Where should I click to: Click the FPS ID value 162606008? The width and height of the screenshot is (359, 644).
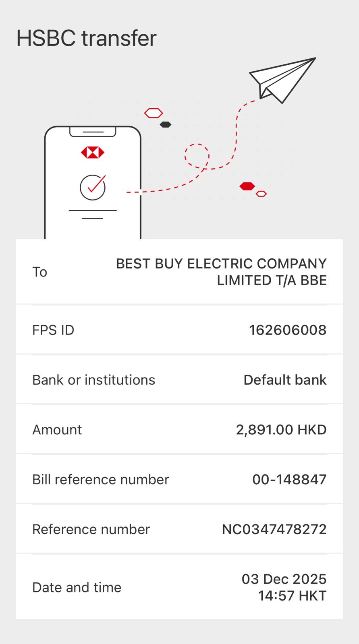click(x=288, y=330)
